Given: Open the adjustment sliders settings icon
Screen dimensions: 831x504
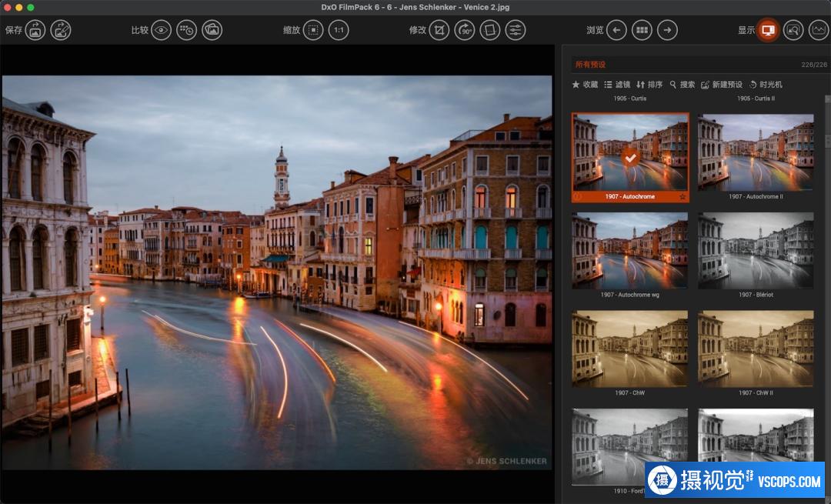Looking at the screenshot, I should [516, 30].
